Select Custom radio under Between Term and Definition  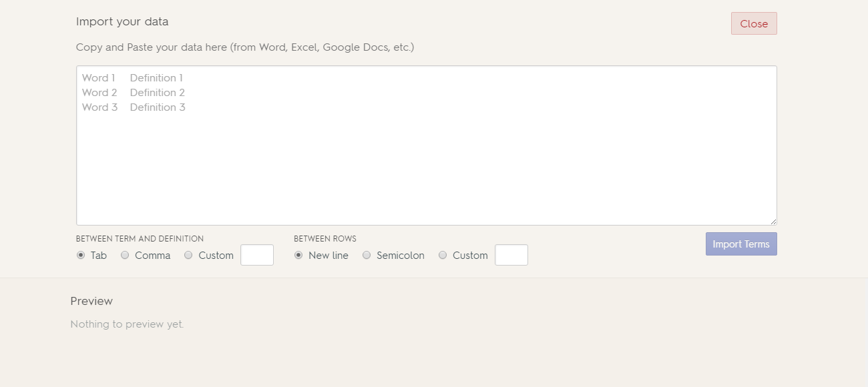coord(188,255)
